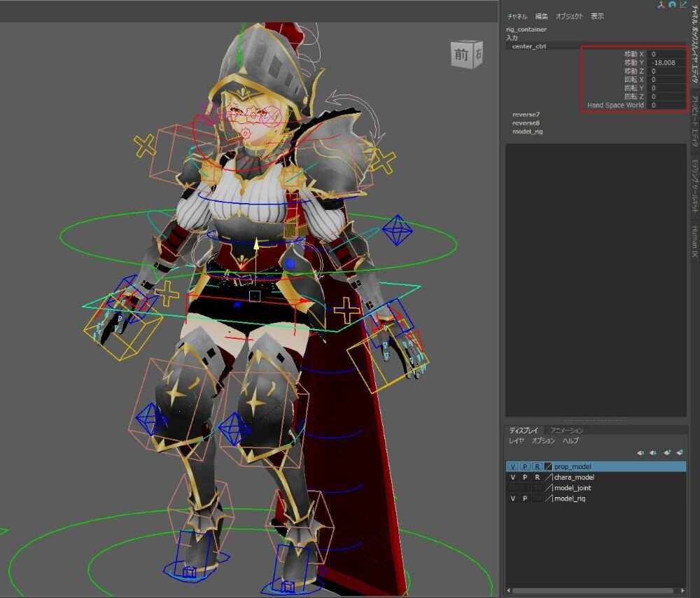Click the move manipulator icon above channel box
The image size is (700, 598).
click(660, 4)
